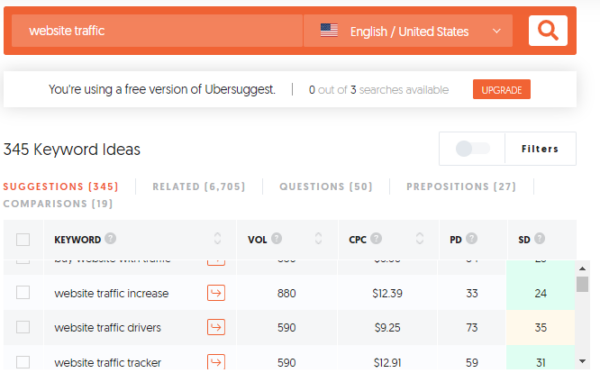The height and width of the screenshot is (382, 600).
Task: Check the box for website traffic increase
Action: point(23,292)
